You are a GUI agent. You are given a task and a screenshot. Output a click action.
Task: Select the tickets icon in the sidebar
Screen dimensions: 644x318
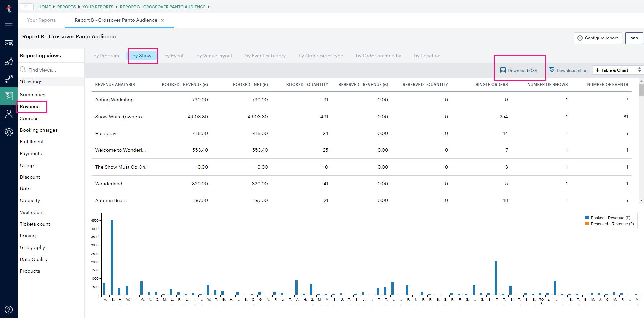click(x=9, y=43)
